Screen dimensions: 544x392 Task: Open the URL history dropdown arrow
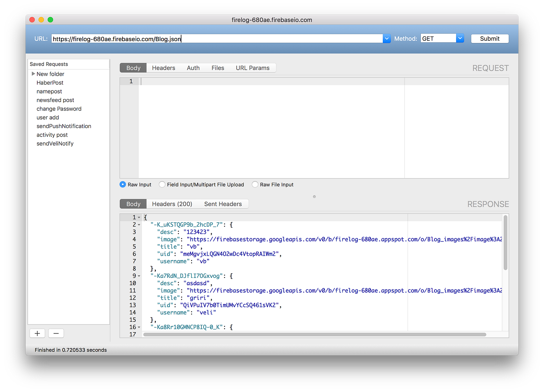click(x=387, y=38)
